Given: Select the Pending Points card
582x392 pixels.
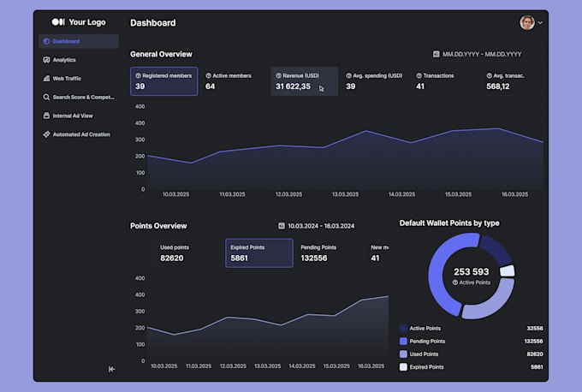Looking at the screenshot, I should 330,253.
